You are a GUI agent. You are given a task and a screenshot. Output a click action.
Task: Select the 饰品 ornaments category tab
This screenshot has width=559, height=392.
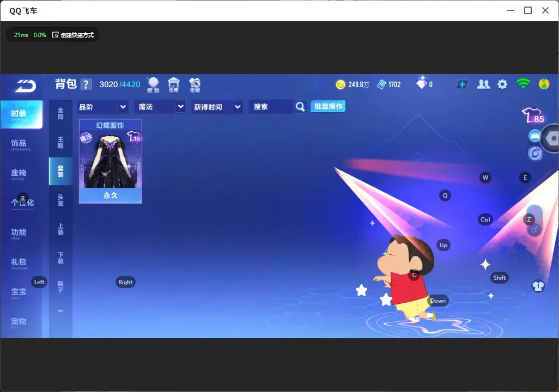click(x=21, y=144)
